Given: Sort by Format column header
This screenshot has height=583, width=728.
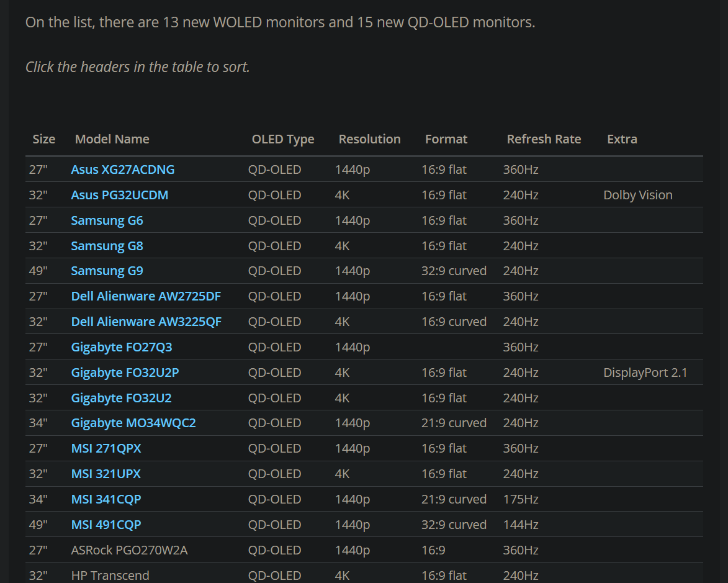Looking at the screenshot, I should [x=446, y=139].
